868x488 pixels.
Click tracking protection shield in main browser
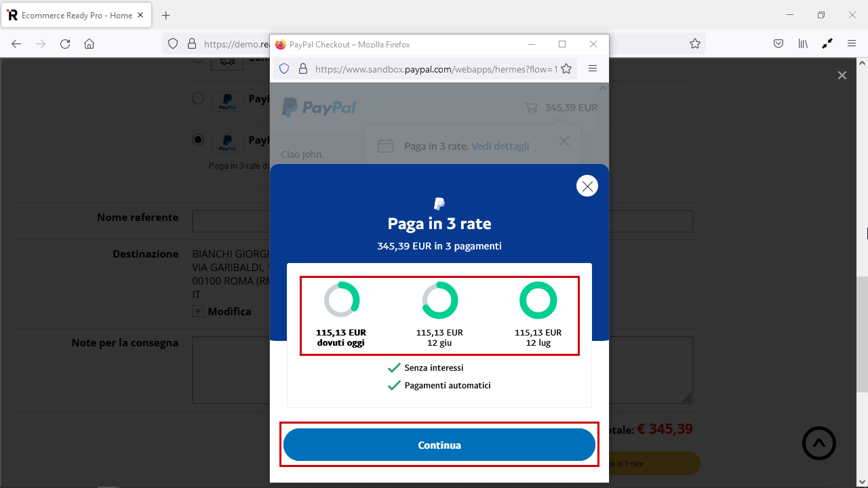[x=173, y=43]
